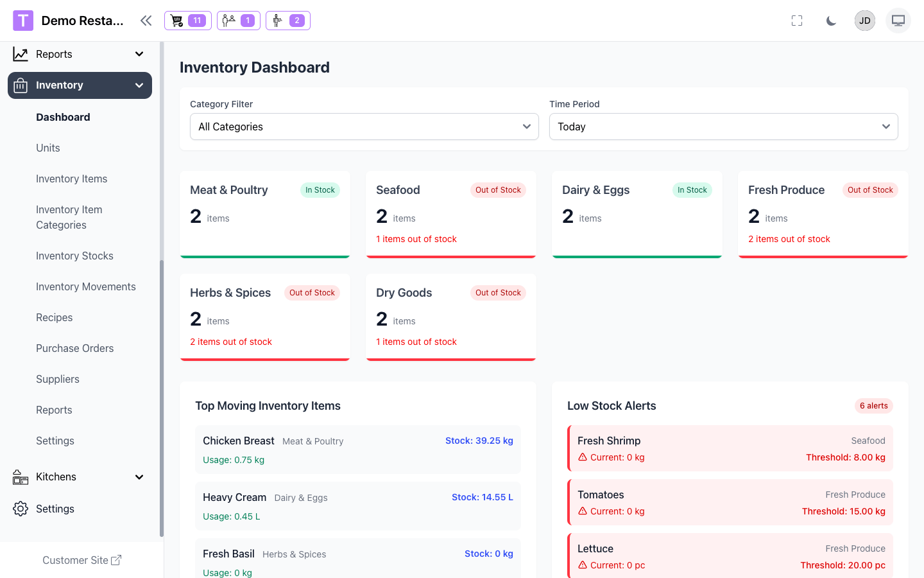The image size is (924, 578).
Task: Click the reservations icon with count 1
Action: pyautogui.click(x=238, y=21)
